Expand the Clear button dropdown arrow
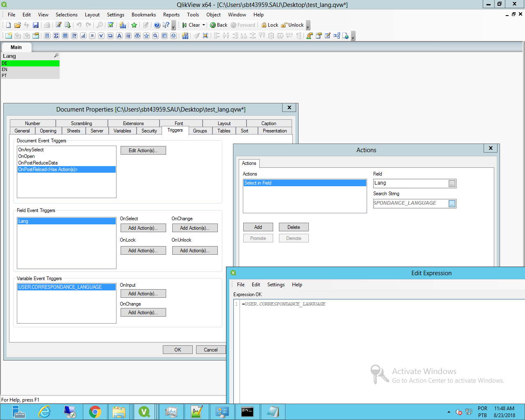525x420 pixels. pos(203,25)
